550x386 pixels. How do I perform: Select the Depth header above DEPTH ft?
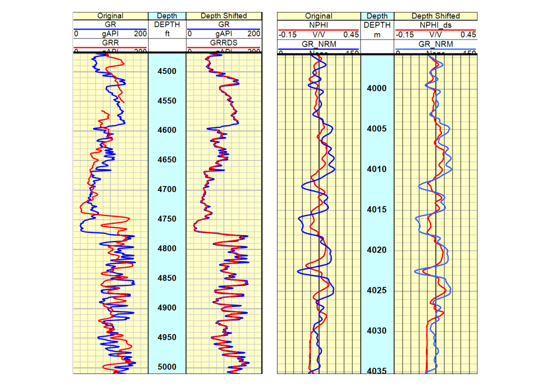pos(167,16)
